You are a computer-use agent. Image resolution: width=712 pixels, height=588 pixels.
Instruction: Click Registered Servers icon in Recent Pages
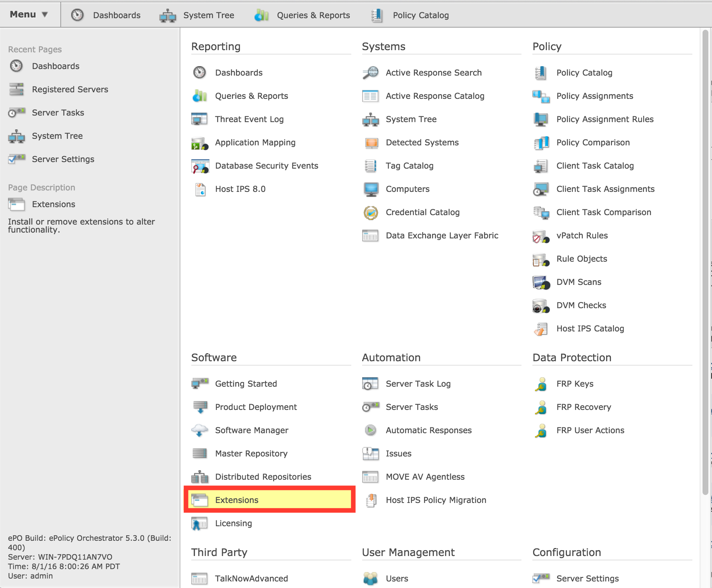tap(16, 89)
